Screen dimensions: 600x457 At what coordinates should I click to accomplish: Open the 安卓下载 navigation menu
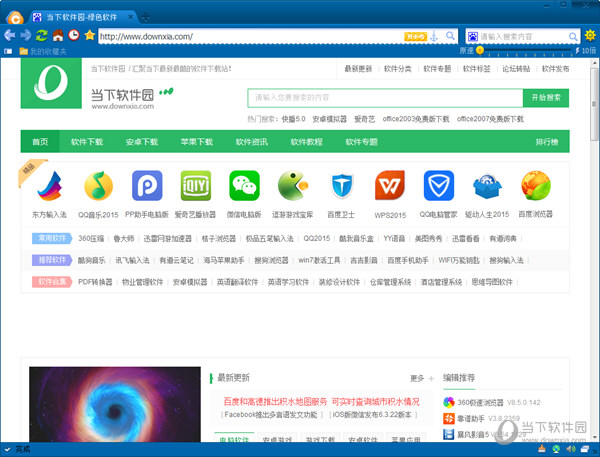click(x=142, y=142)
